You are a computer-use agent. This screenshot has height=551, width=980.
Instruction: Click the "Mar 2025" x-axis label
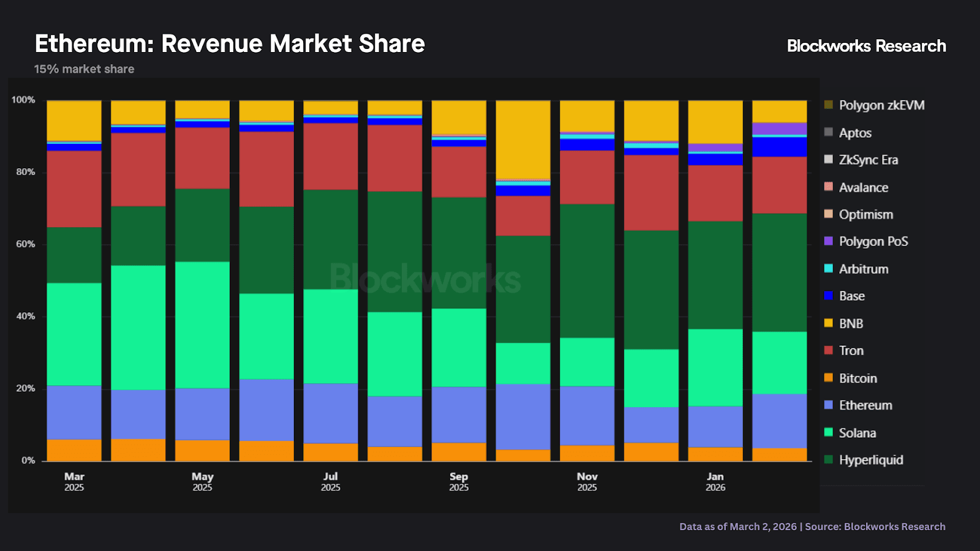click(x=74, y=482)
